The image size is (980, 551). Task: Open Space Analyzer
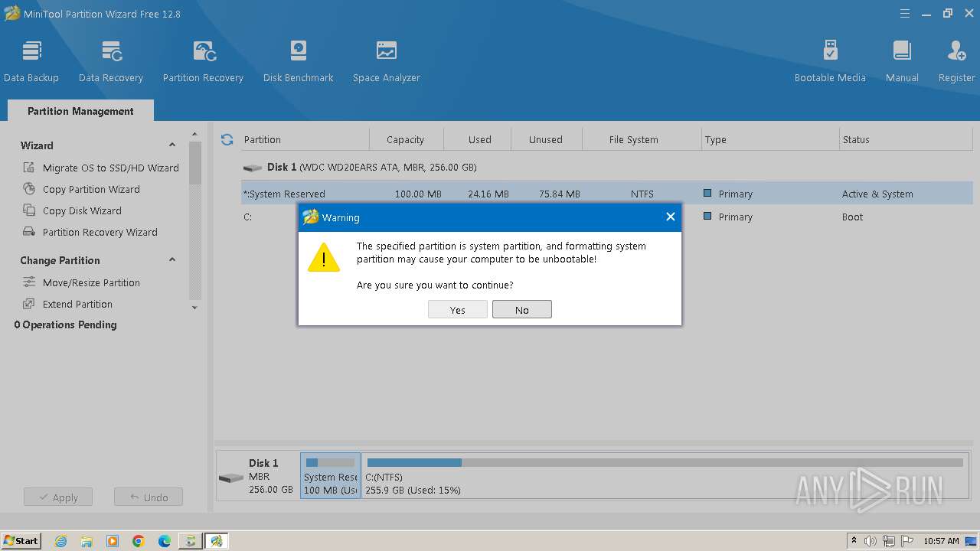click(387, 61)
